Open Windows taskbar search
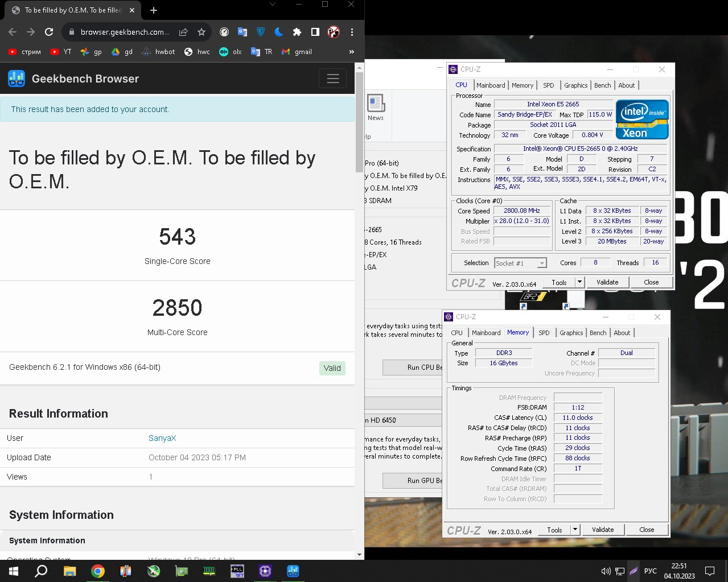 [41, 571]
